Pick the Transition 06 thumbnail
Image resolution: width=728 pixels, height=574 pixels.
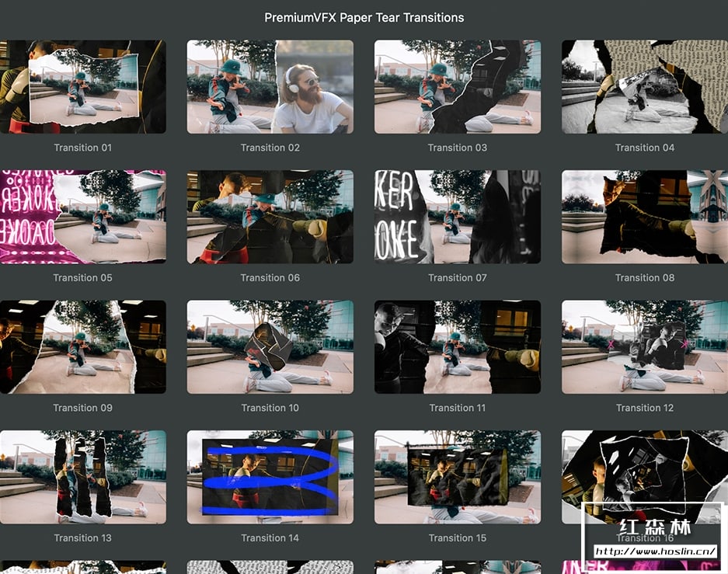(270, 217)
